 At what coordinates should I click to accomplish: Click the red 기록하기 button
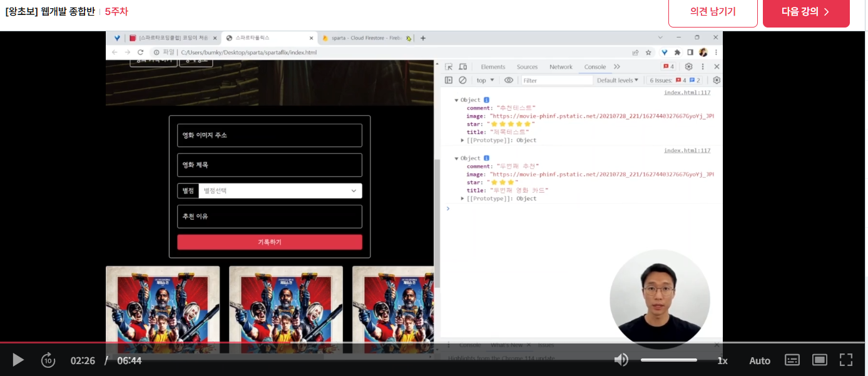coord(270,242)
